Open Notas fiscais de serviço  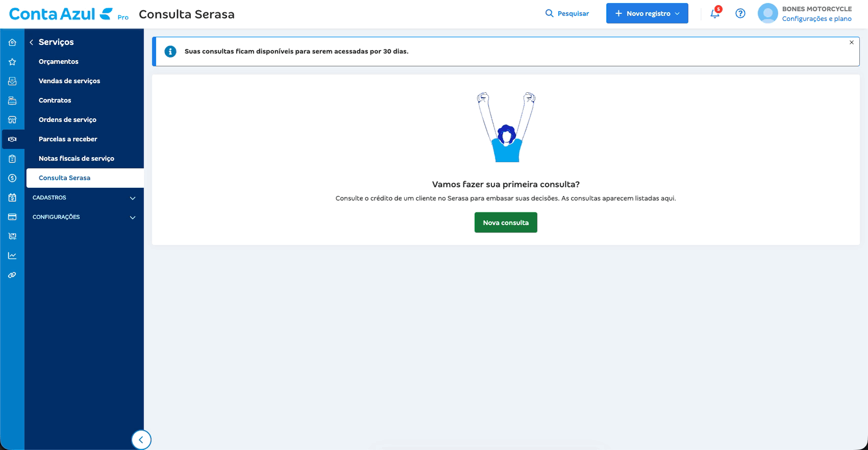coord(77,159)
